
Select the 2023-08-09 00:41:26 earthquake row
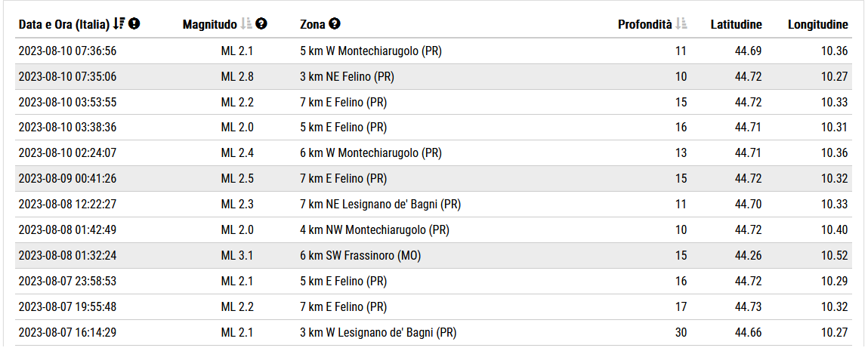click(x=67, y=179)
